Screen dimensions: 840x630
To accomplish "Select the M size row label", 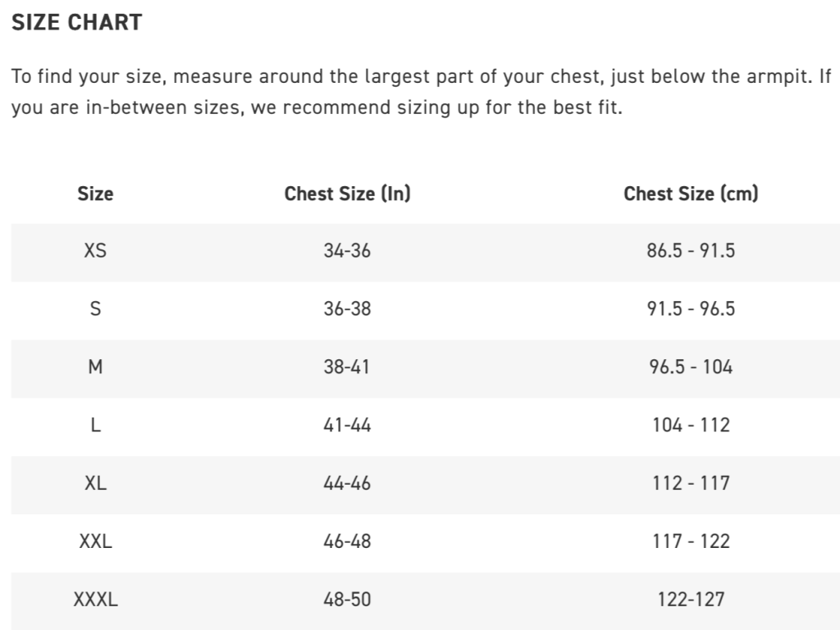I will coord(95,367).
